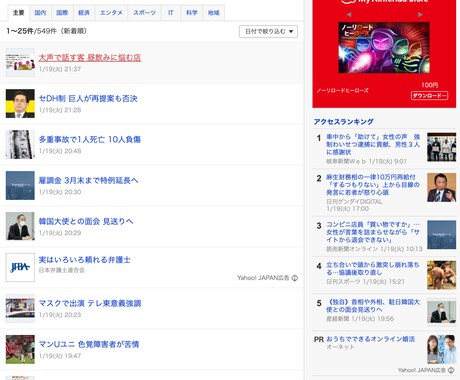Viewport: 460px width, 380px height.
Task: Click the オンライン婚活 PR thumbnail
Action: coord(442,349)
